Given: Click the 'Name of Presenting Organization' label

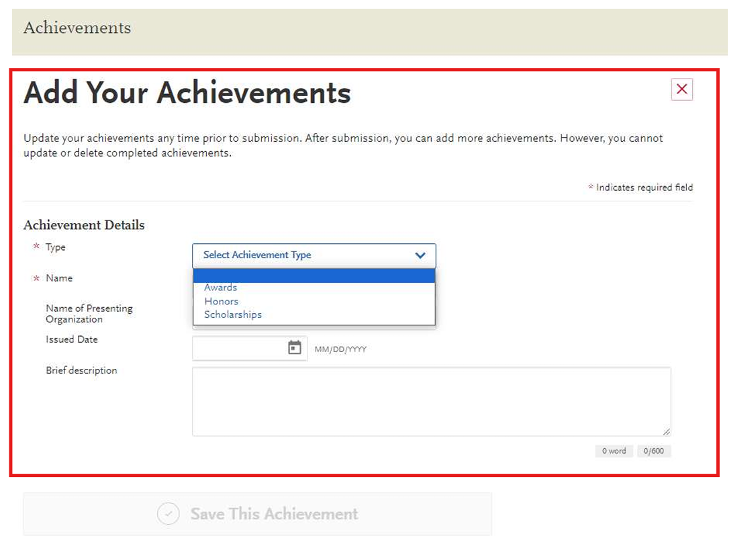Looking at the screenshot, I should tap(89, 314).
